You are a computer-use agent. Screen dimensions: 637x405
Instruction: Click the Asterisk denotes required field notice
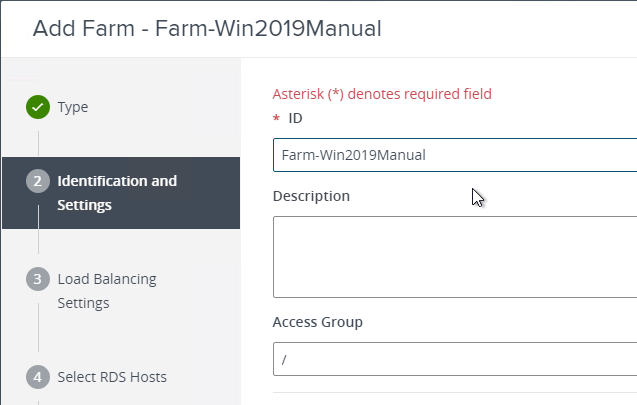[x=382, y=94]
